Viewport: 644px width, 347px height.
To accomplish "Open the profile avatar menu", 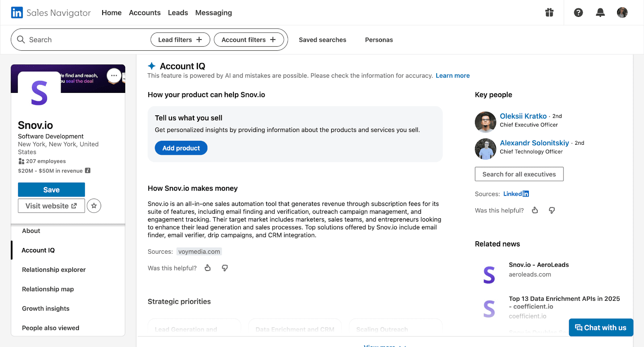I will click(622, 12).
